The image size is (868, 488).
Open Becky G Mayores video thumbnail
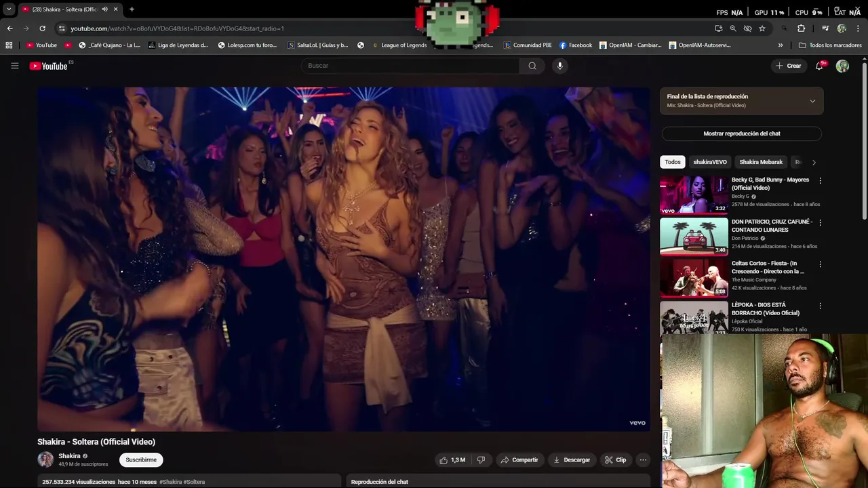coord(694,195)
